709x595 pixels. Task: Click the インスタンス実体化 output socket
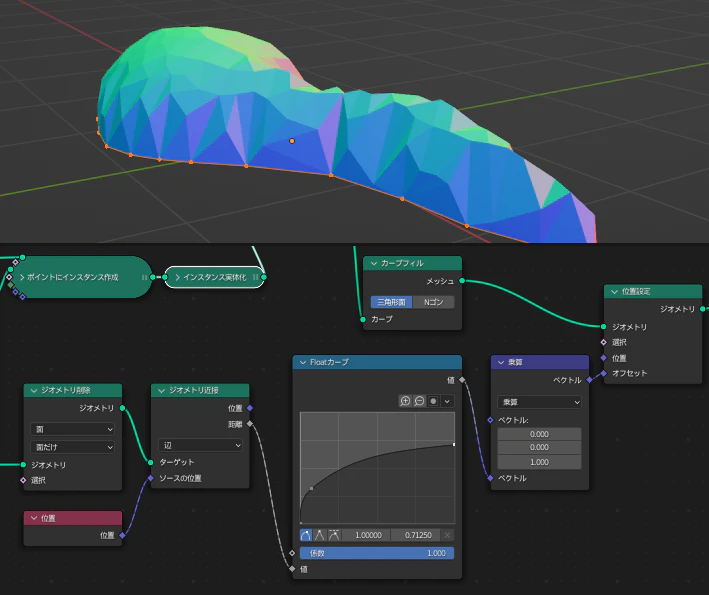click(x=264, y=277)
